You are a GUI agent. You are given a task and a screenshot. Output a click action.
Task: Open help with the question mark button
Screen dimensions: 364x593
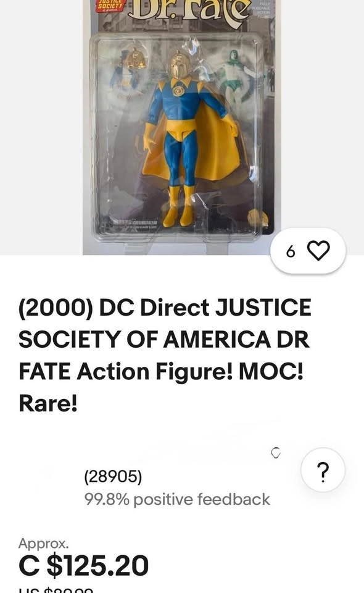[323, 470]
